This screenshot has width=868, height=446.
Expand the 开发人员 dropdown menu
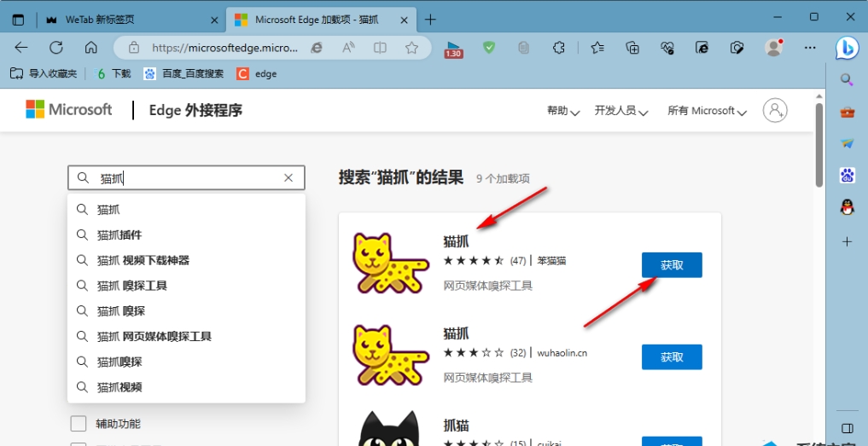click(621, 111)
